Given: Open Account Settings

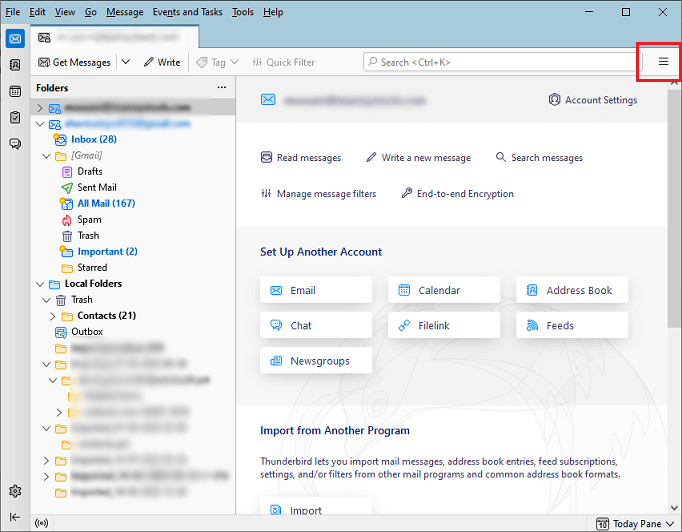Looking at the screenshot, I should point(592,100).
